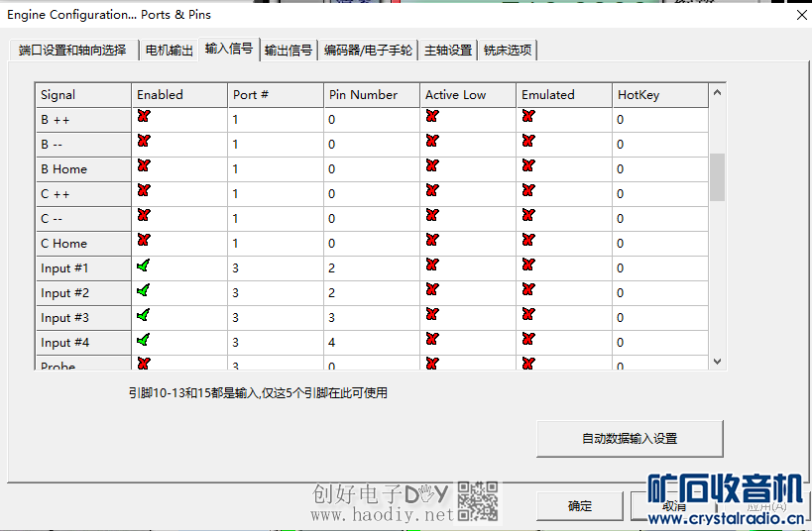
Task: Toggle green check for Input #3 Enabled
Action: [144, 315]
